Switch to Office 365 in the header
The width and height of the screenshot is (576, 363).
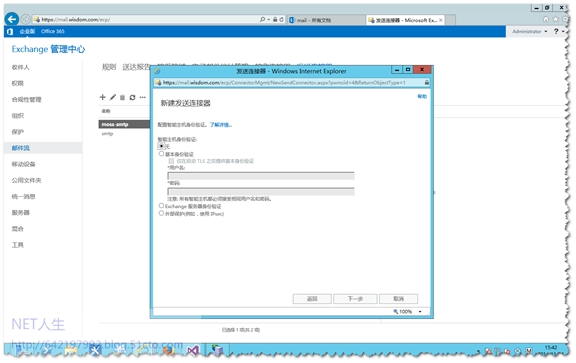53,32
